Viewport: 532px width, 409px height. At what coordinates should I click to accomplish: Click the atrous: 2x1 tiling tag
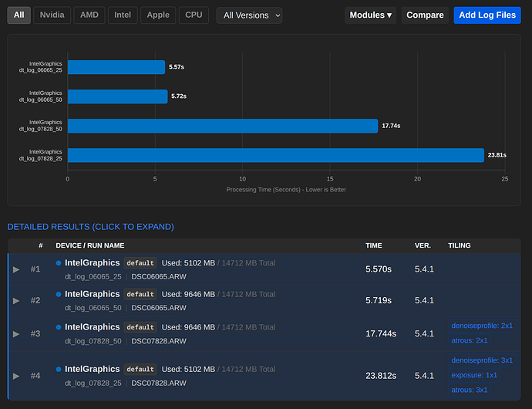[x=470, y=340]
